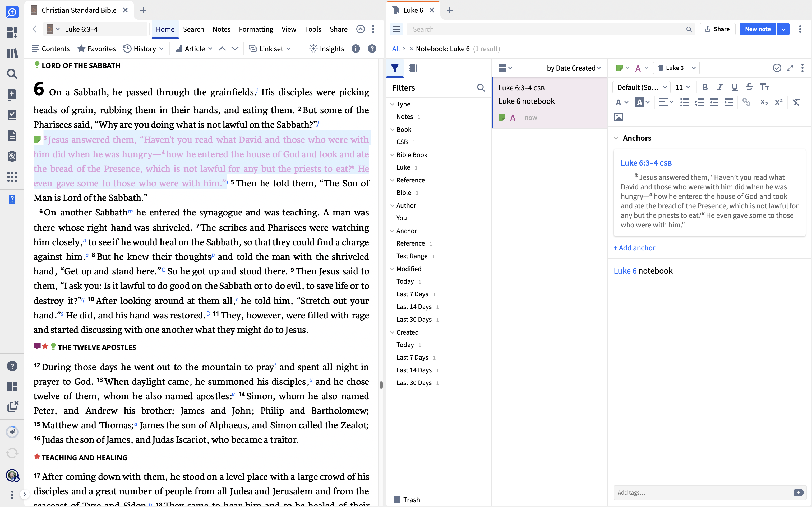Click the New note button

[x=758, y=29]
